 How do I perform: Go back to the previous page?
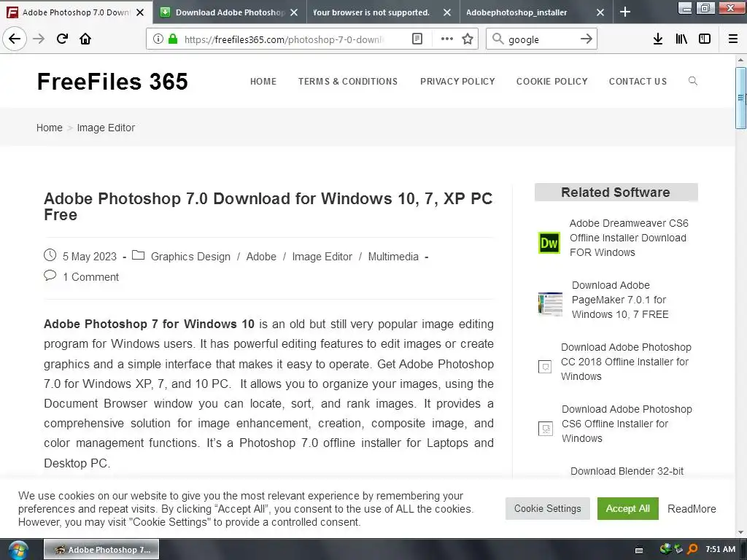tap(15, 39)
